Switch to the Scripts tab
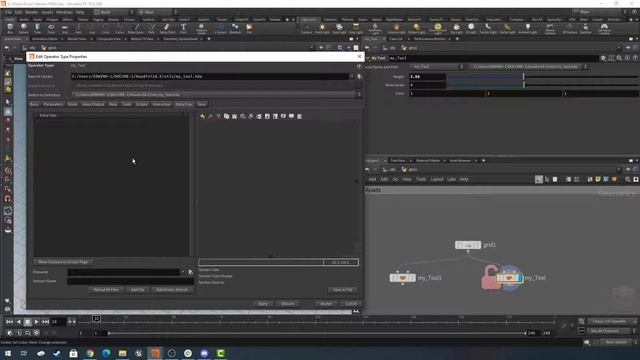 click(142, 104)
